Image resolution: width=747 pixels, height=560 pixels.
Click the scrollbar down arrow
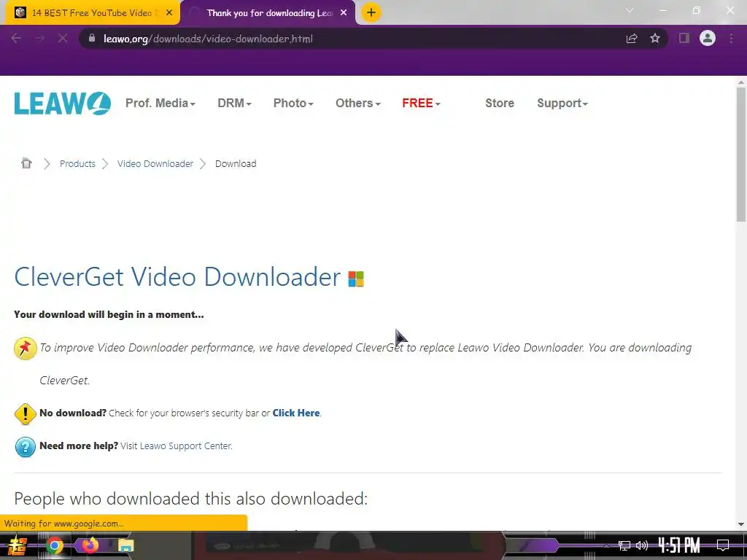pyautogui.click(x=741, y=524)
